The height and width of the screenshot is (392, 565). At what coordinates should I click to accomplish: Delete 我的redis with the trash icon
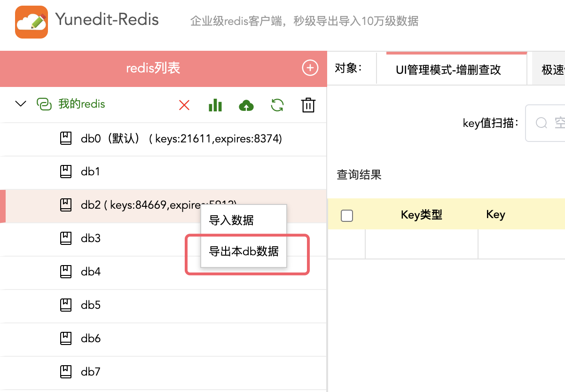[308, 105]
